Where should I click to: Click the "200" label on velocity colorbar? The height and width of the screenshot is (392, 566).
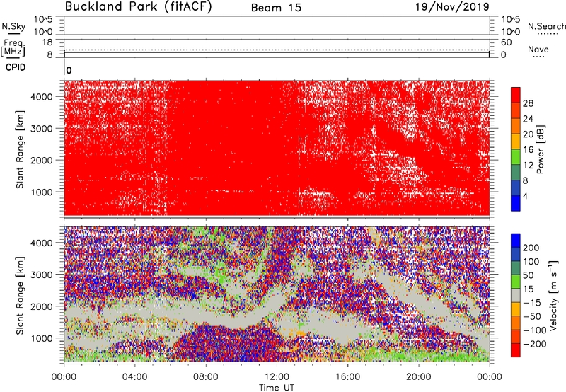click(531, 248)
